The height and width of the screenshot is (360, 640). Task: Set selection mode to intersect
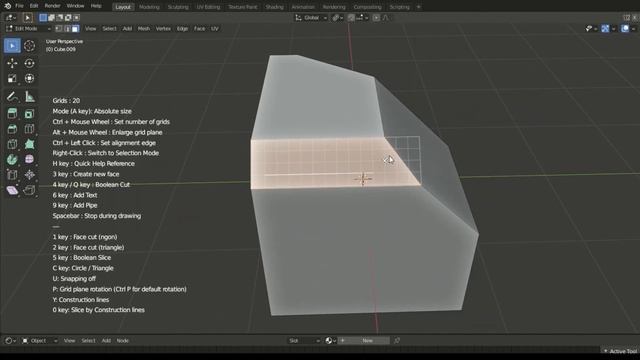tap(76, 18)
